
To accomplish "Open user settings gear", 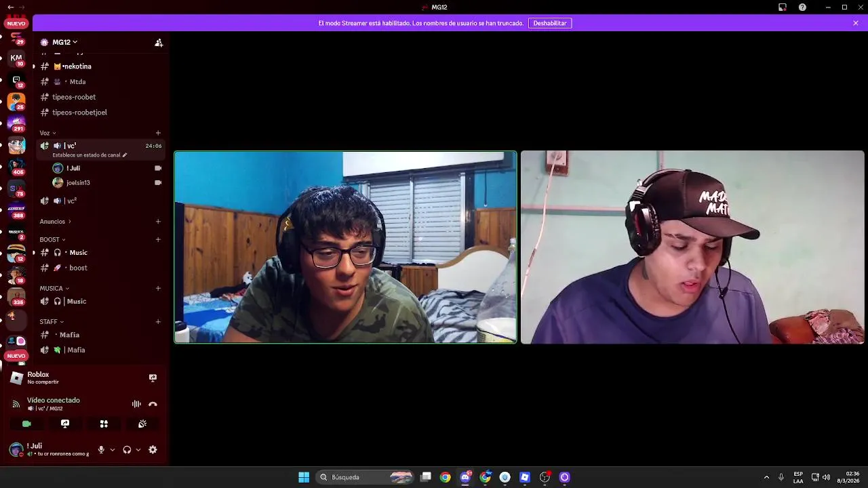I will coord(153,449).
